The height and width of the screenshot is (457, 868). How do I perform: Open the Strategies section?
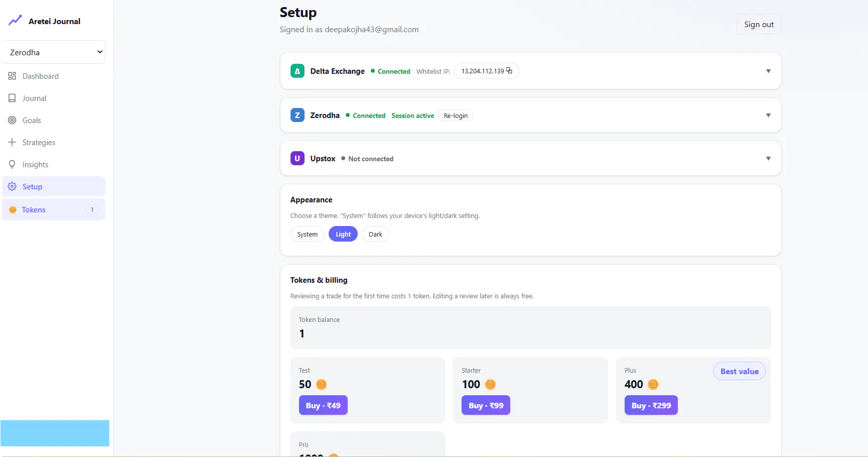coord(54,143)
